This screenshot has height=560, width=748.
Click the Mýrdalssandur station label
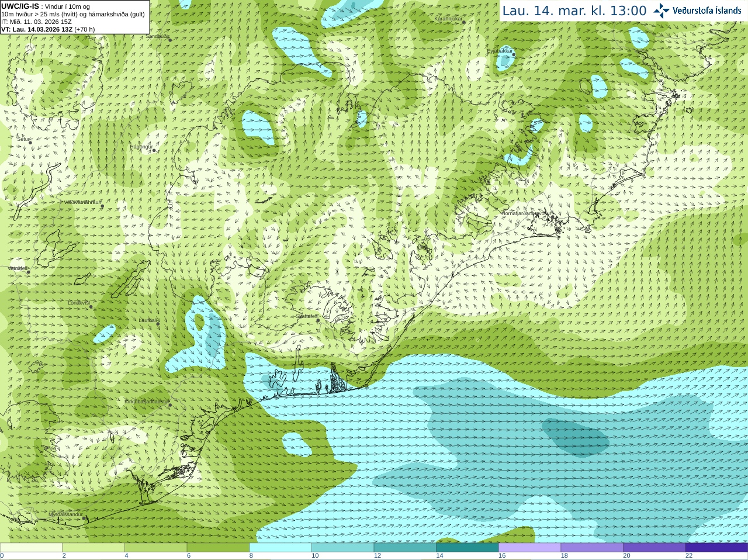[x=65, y=514]
